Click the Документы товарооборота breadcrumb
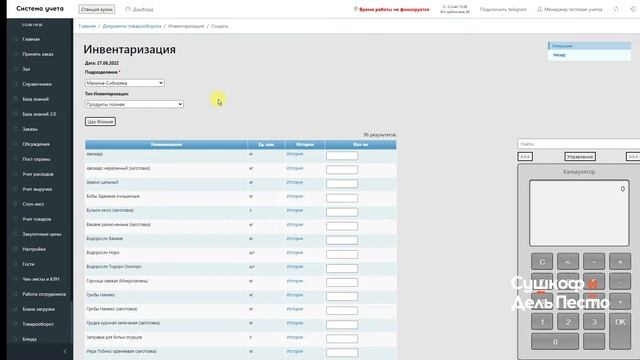 coord(132,26)
